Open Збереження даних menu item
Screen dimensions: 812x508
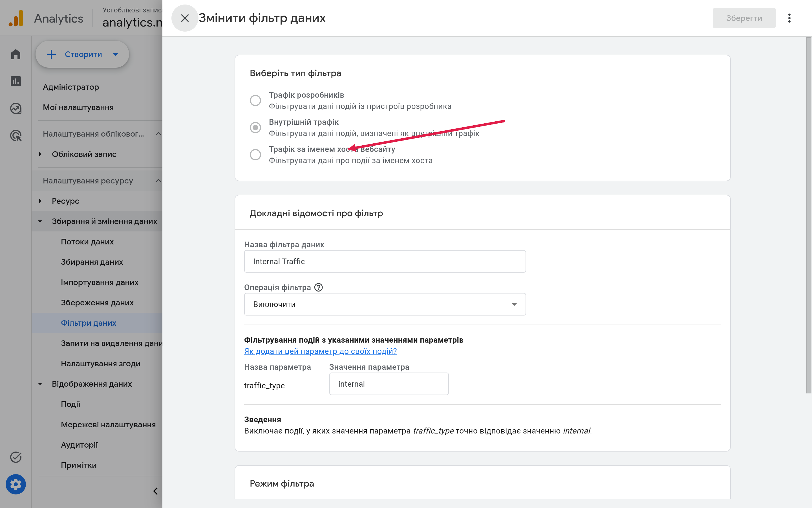pyautogui.click(x=97, y=303)
